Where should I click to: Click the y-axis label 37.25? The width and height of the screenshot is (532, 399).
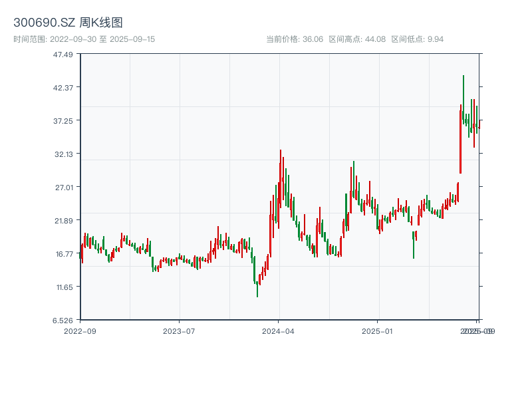63,121
